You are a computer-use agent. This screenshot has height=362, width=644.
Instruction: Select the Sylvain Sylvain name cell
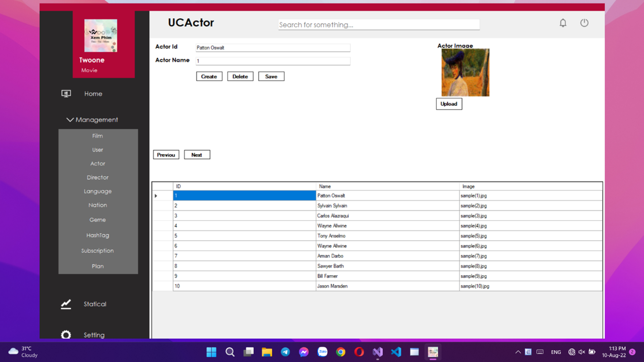coord(388,206)
